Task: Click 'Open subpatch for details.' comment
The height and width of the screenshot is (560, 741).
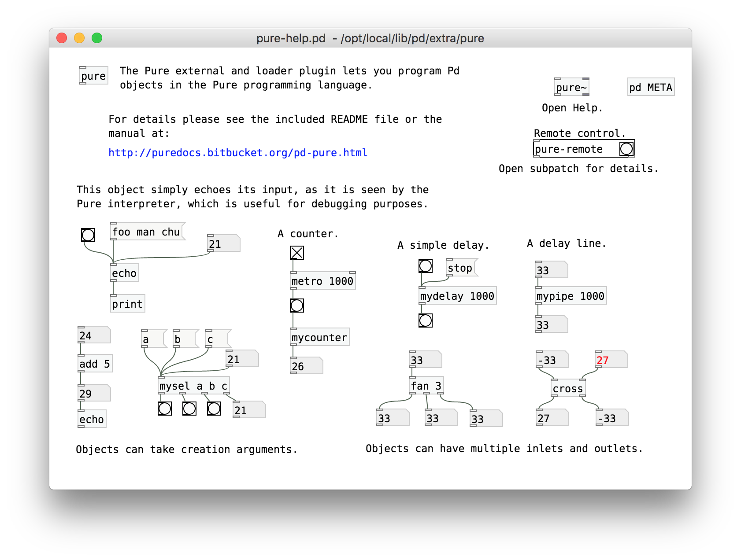Action: [x=578, y=169]
